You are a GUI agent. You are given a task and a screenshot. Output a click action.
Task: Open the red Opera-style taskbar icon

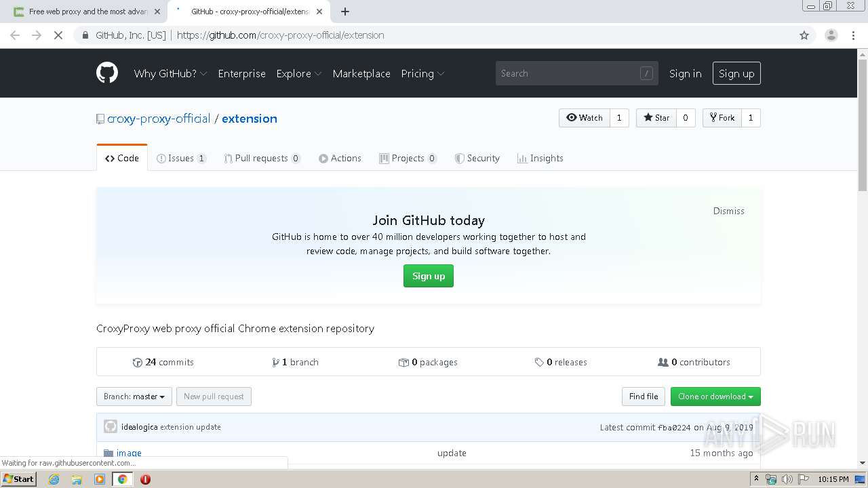[145, 479]
